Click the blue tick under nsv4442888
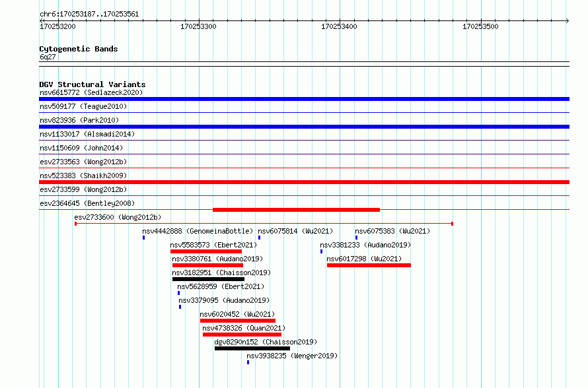Image resolution: width=588 pixels, height=388 pixels. 143,238
